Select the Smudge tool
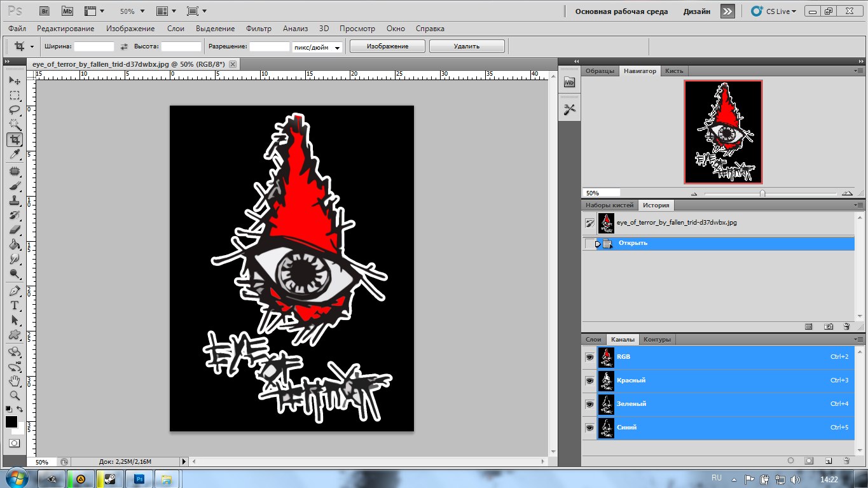This screenshot has width=868, height=488. click(x=15, y=260)
